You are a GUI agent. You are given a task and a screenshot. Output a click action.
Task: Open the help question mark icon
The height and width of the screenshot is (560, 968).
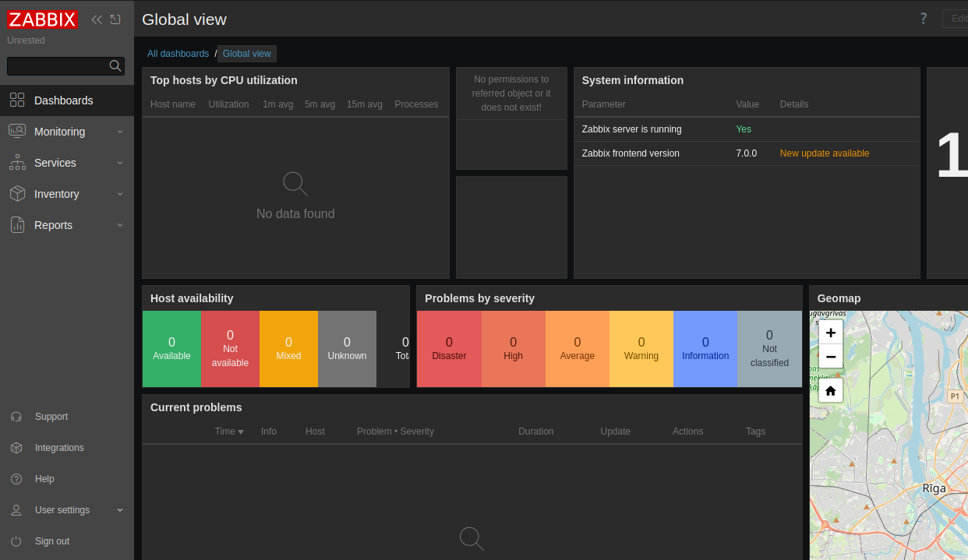tap(924, 19)
